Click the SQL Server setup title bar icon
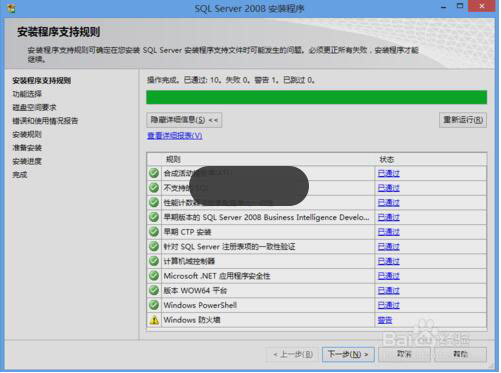The width and height of the screenshot is (501, 373). [11, 8]
